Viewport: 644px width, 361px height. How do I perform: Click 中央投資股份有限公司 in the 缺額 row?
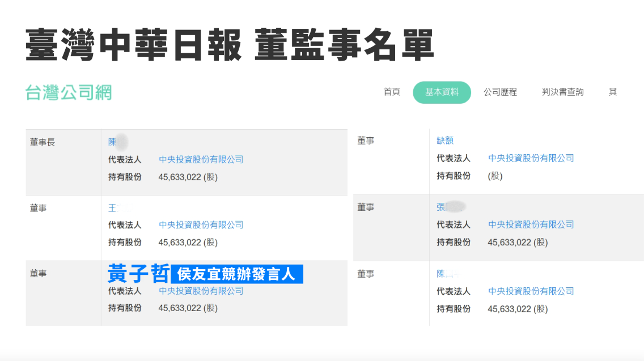pos(531,158)
